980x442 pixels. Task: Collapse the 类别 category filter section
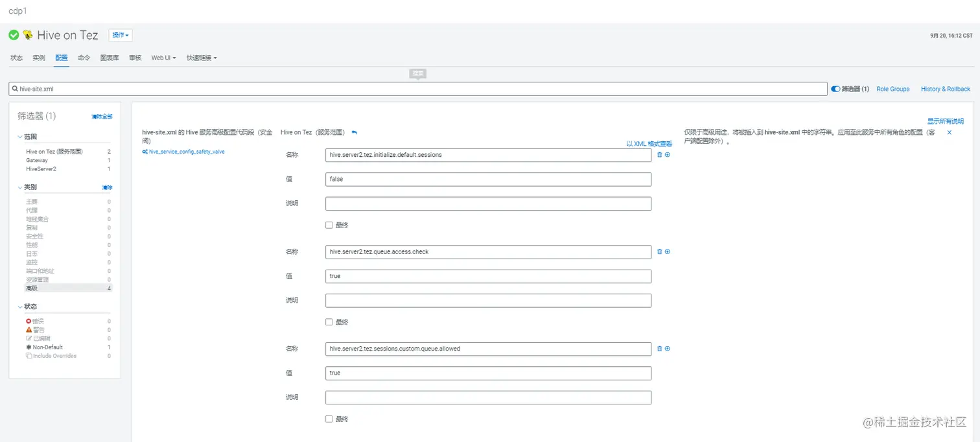[26, 187]
